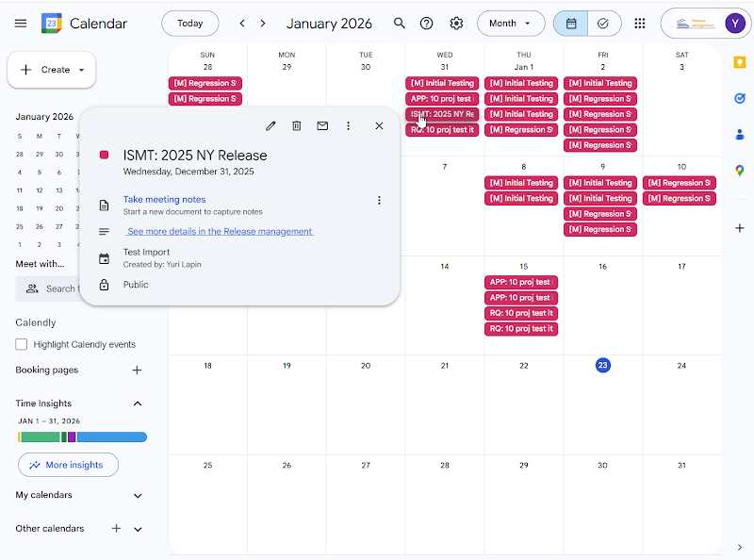Click the Today button

tap(189, 24)
